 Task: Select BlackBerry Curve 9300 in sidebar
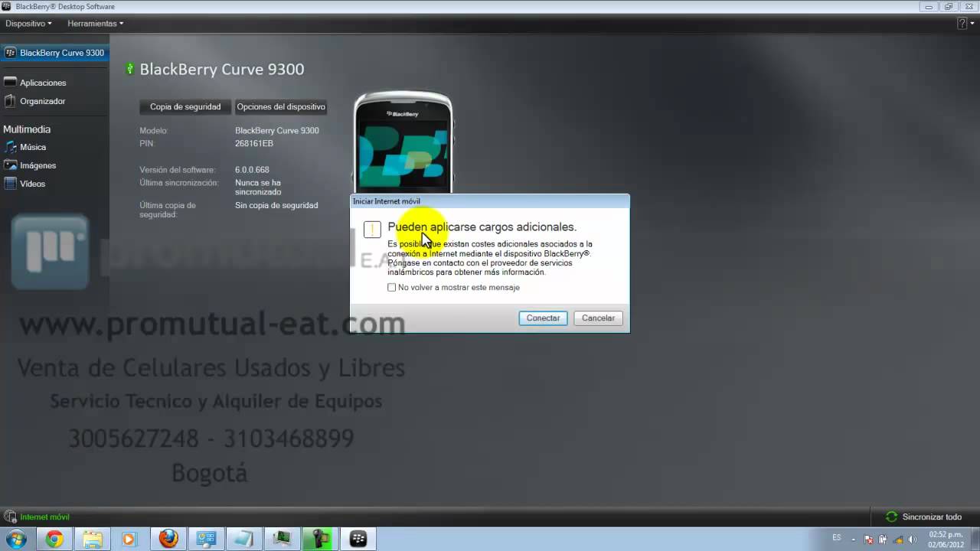pos(54,53)
